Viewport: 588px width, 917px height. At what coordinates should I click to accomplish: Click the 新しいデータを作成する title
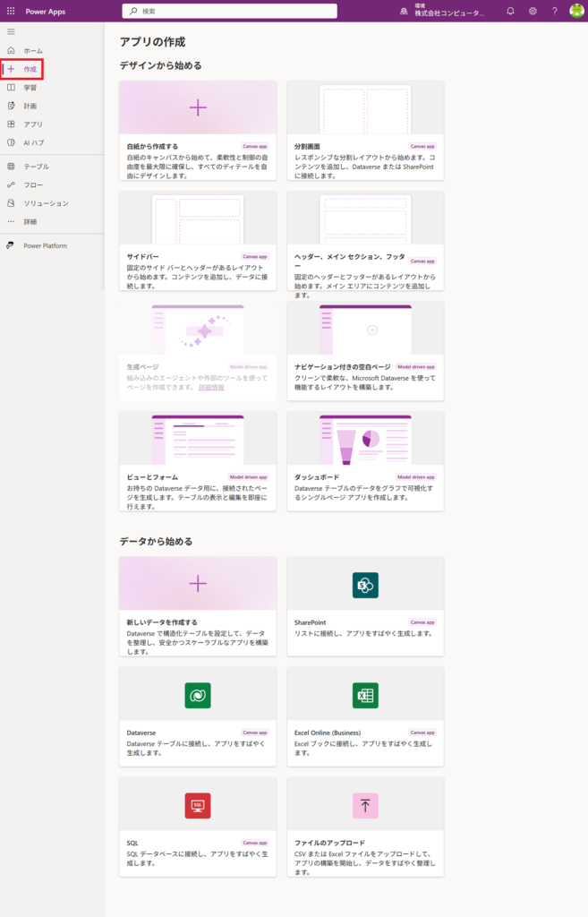(162, 622)
